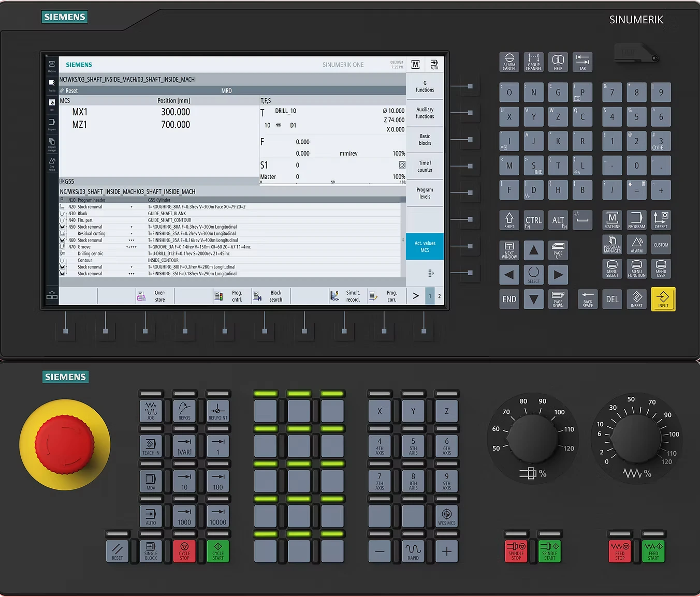Click the Prog. cntrl. softkey

(x=232, y=296)
